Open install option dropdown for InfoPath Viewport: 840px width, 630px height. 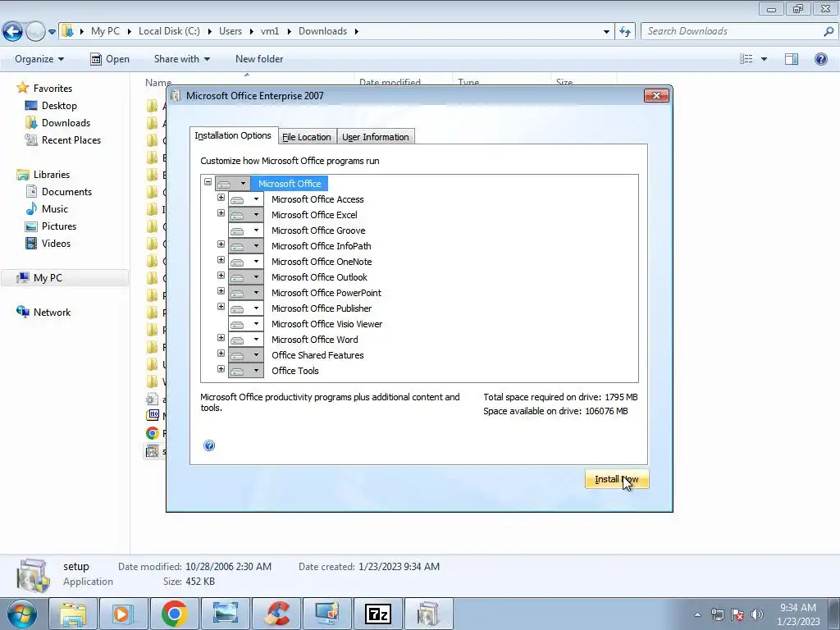[x=246, y=246]
